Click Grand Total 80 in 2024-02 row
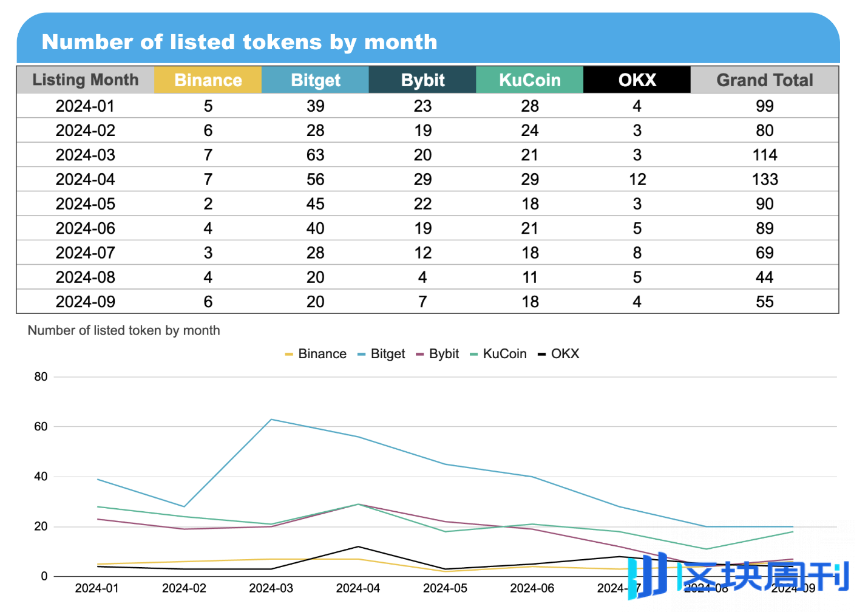 (x=765, y=131)
